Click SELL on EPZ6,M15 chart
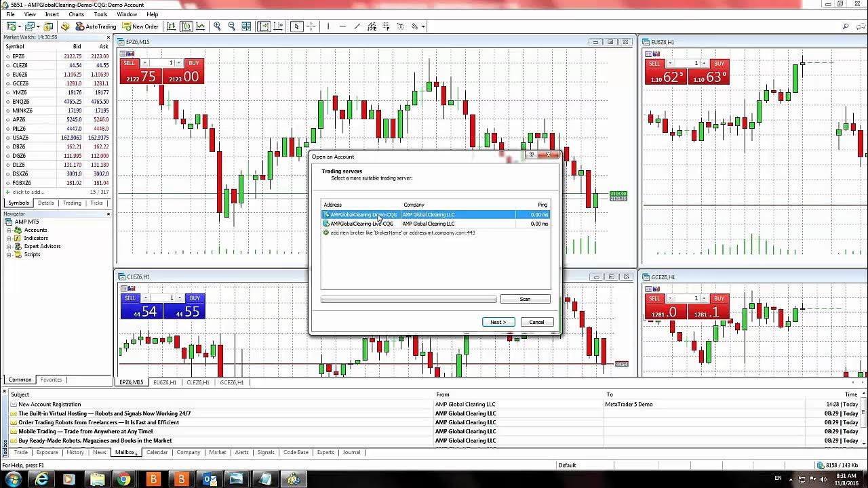 (x=129, y=63)
